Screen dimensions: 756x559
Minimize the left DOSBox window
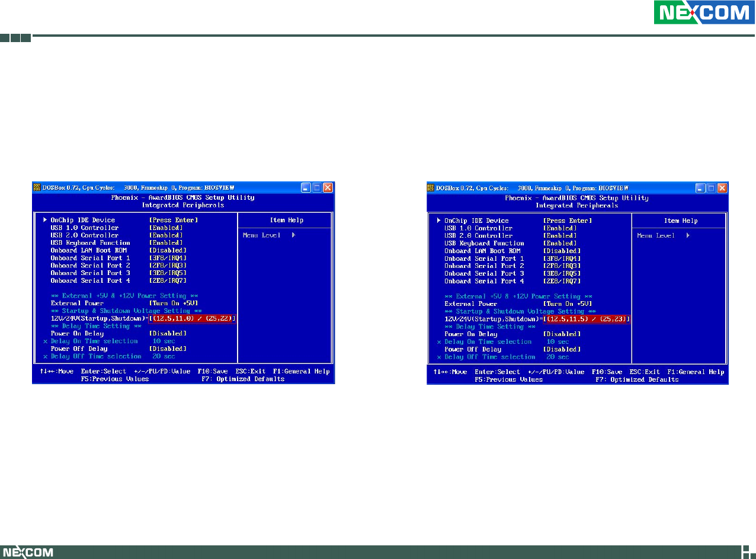coord(306,187)
